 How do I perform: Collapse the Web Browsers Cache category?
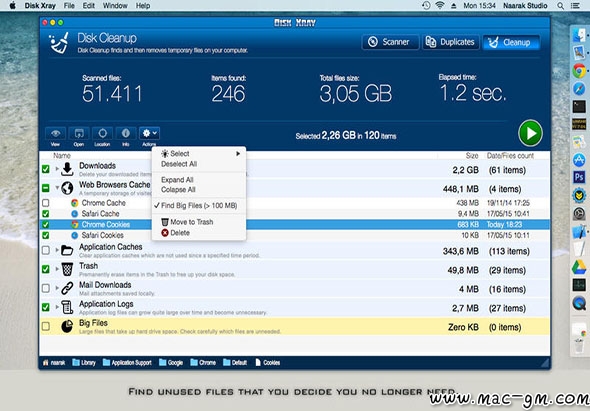pyautogui.click(x=57, y=187)
